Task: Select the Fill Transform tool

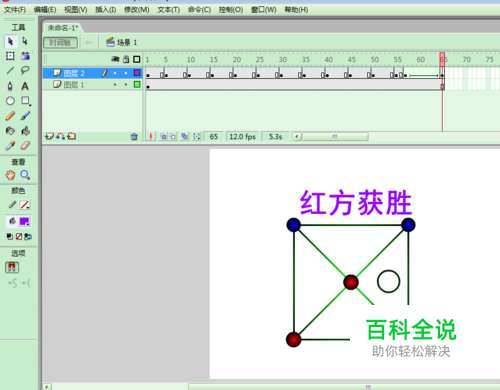Action: click(x=25, y=56)
